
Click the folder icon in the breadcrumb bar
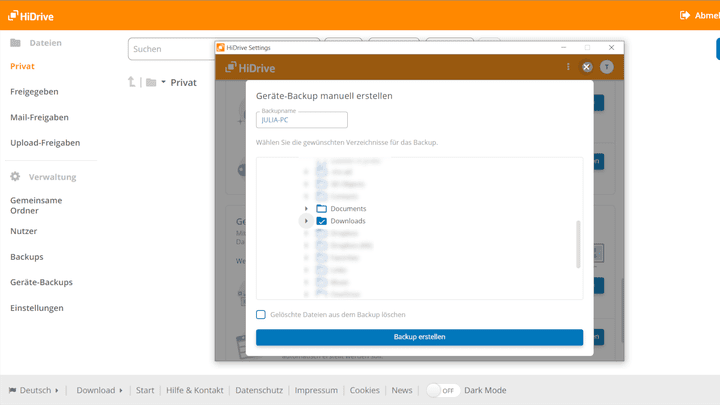151,83
